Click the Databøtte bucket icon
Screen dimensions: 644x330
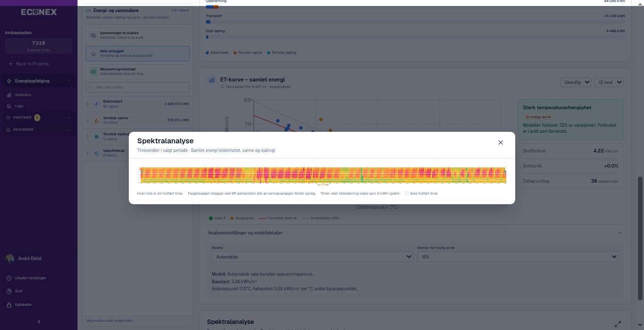(9, 304)
